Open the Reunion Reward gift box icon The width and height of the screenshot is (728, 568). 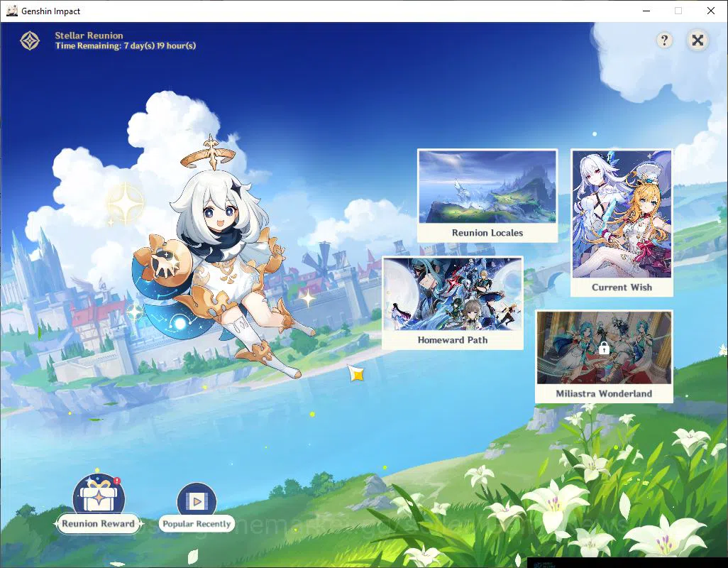[x=99, y=494]
